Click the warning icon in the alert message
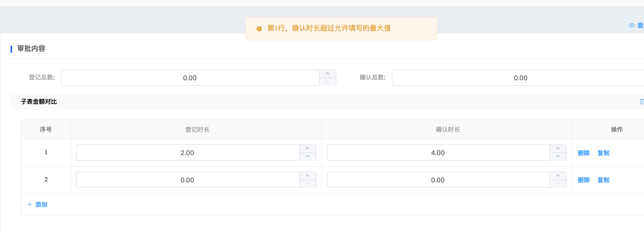Screen dimensions: 644x232 (x=259, y=29)
